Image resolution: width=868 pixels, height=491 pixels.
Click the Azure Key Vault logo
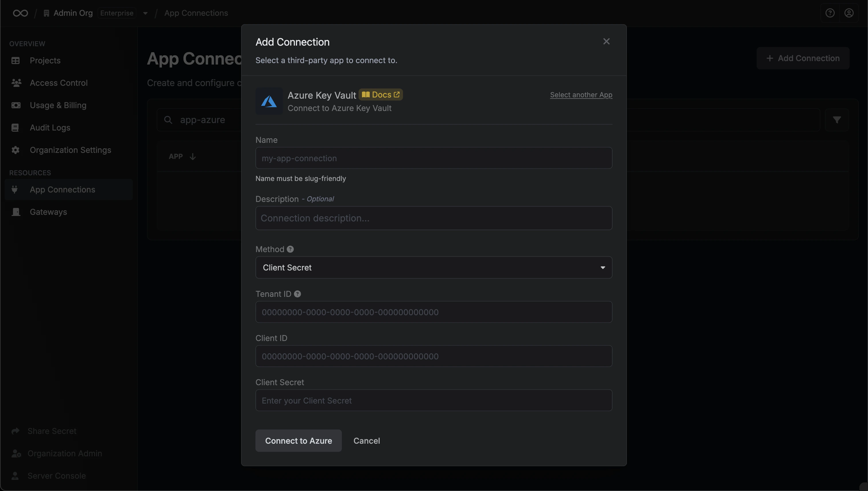click(269, 101)
